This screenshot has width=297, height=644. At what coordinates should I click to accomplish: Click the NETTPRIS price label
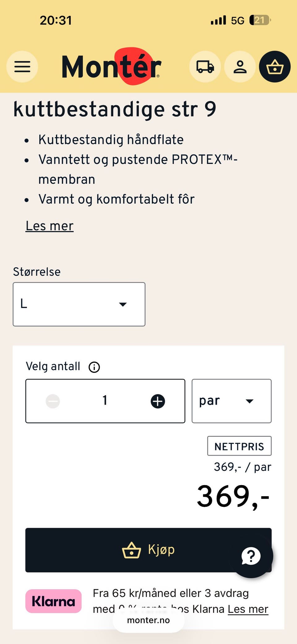(239, 446)
